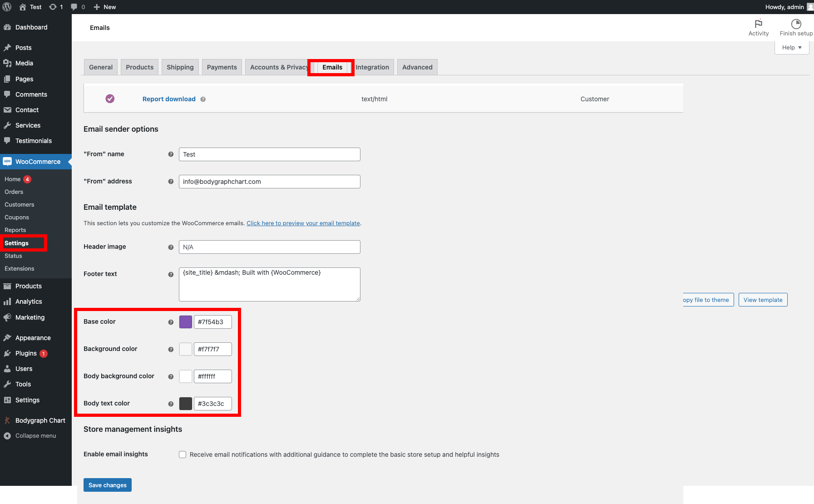Viewport: 814px width, 504px height.
Task: Open WooCommerce Home submenu item
Action: click(13, 179)
